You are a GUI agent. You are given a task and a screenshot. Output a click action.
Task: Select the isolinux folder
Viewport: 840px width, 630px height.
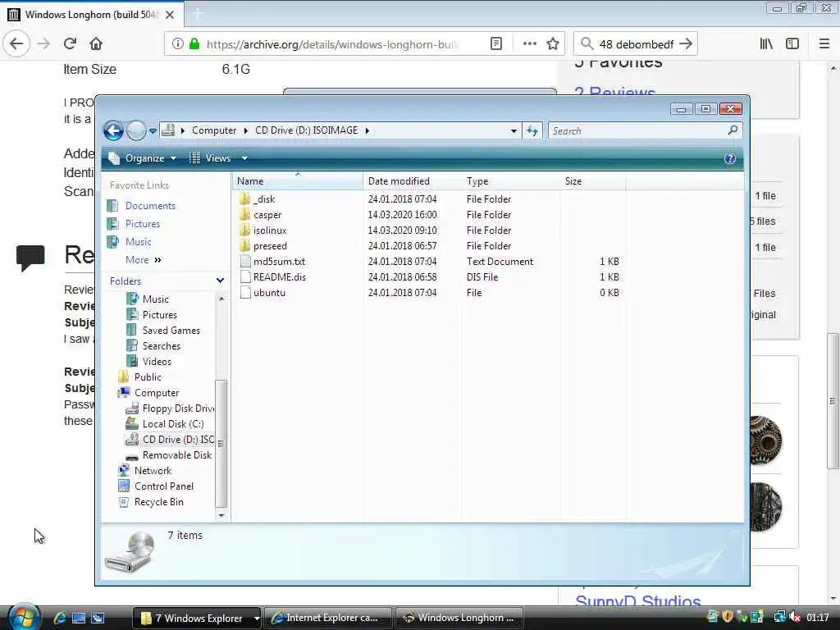(x=263, y=231)
